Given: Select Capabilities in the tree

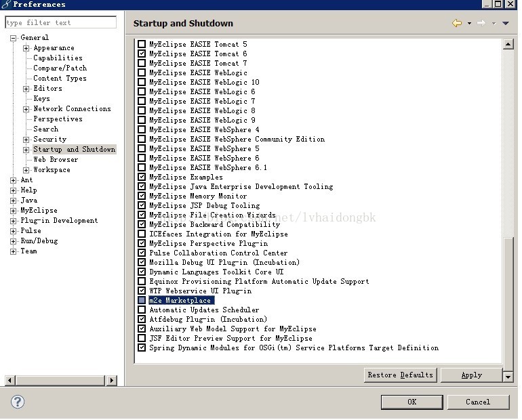Looking at the screenshot, I should click(x=58, y=58).
